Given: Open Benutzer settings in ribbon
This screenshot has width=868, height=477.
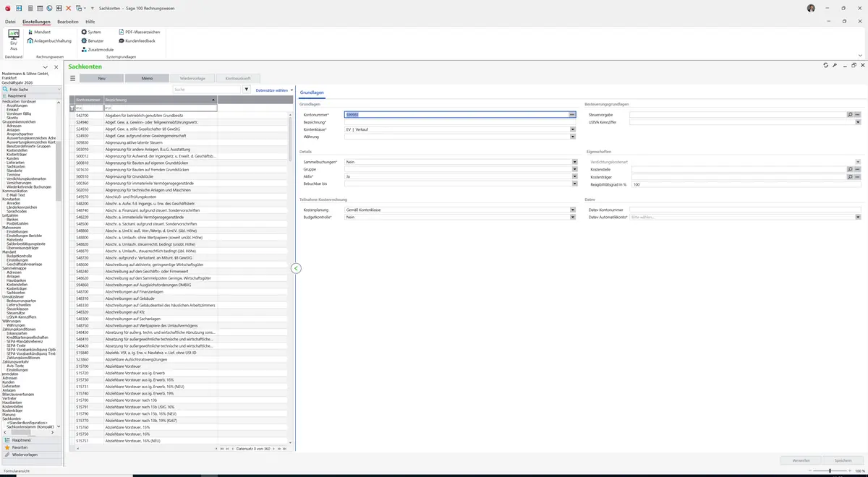Looking at the screenshot, I should point(93,40).
